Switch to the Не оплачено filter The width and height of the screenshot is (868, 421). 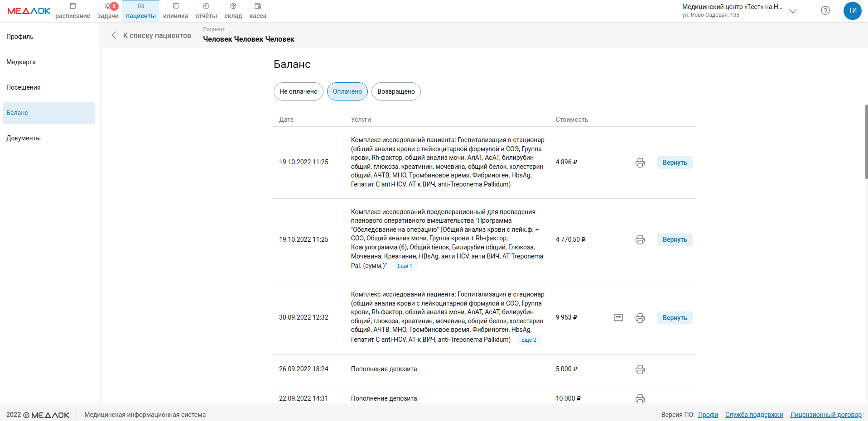[x=298, y=91]
